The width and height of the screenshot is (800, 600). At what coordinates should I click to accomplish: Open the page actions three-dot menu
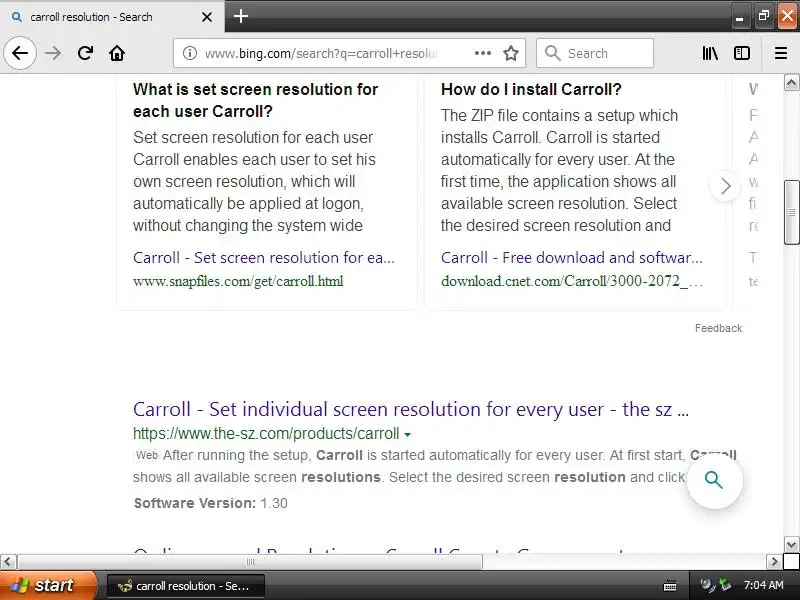[482, 53]
